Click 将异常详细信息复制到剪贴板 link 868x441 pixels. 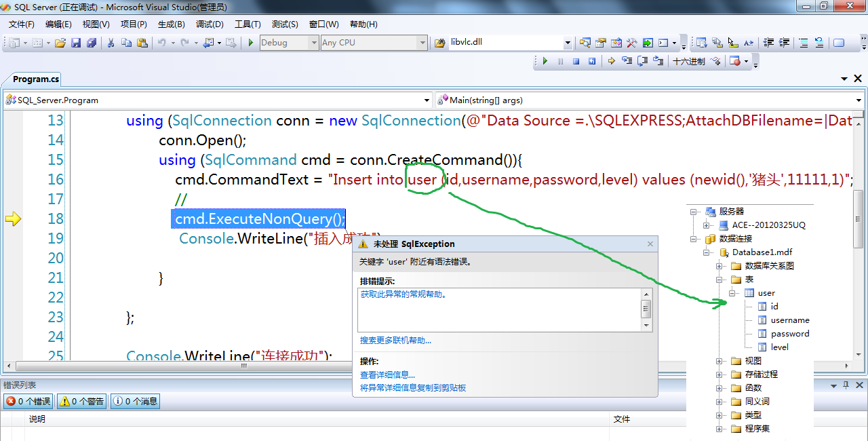tap(413, 388)
